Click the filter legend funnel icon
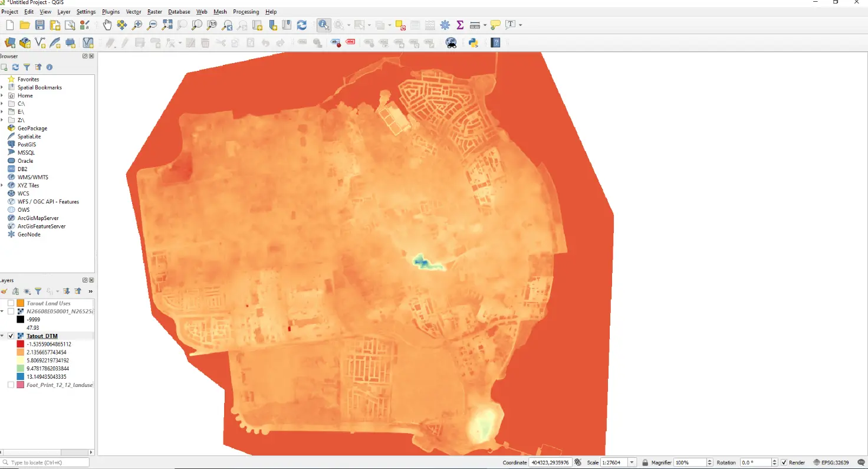Image resolution: width=868 pixels, height=469 pixels. 38,291
